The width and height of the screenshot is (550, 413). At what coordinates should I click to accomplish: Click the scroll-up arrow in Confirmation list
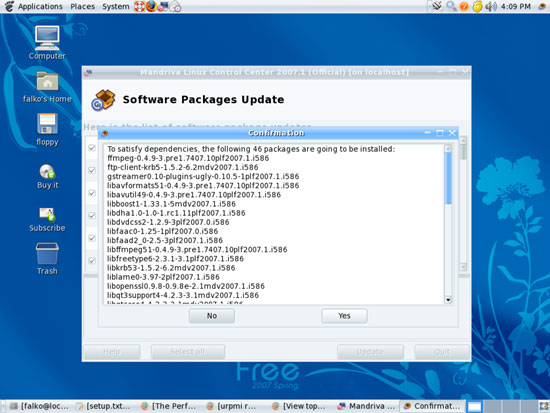click(448, 148)
